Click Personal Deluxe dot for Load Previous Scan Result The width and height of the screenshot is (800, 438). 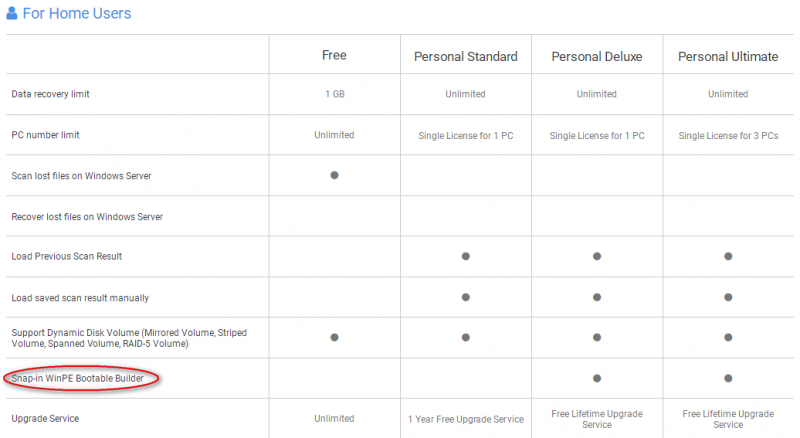coord(597,256)
